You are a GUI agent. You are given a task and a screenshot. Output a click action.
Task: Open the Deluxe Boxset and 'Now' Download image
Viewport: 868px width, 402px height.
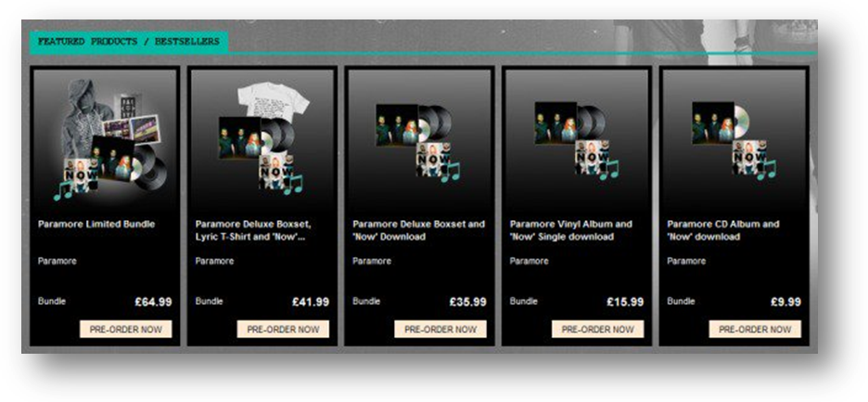pos(421,143)
